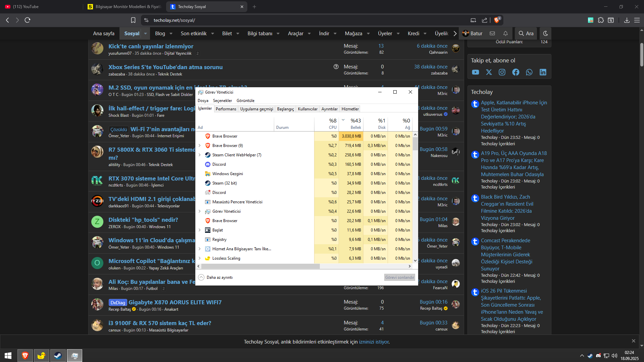Dismiss the notification permission banner
644x362 pixels.
(x=634, y=341)
